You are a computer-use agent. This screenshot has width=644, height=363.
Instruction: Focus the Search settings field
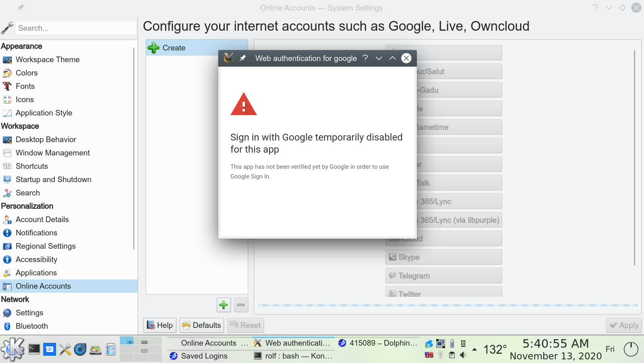pos(76,28)
